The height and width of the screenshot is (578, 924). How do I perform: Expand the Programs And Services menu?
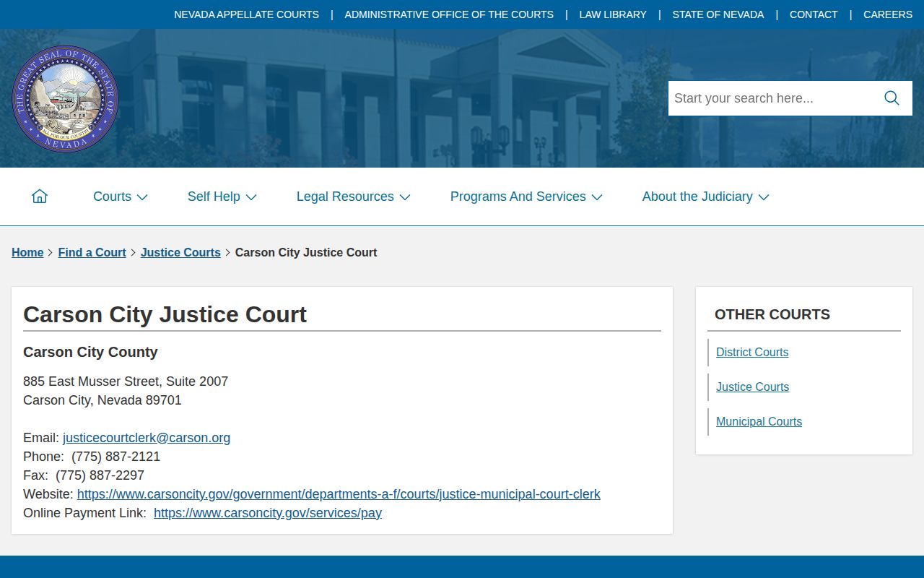[526, 197]
